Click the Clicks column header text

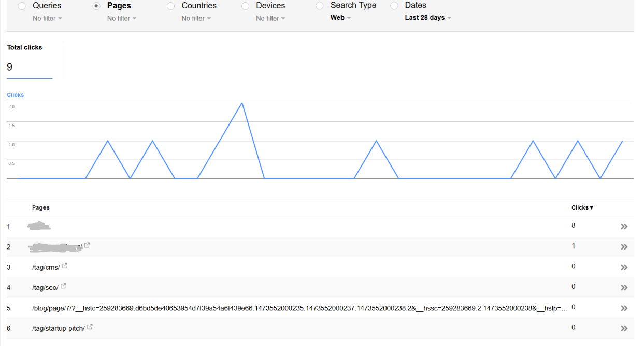pyautogui.click(x=580, y=207)
